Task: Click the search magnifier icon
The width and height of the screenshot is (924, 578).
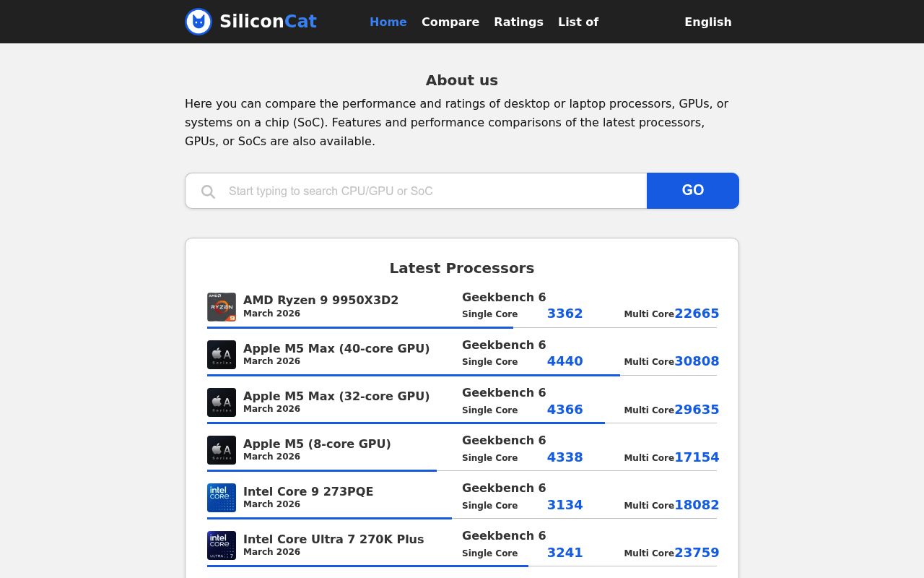Action: pos(208,191)
